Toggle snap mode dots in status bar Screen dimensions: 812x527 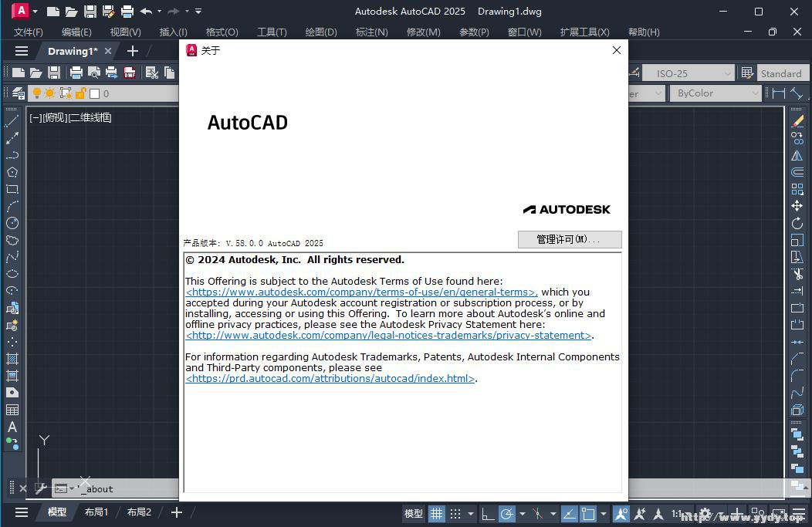coord(455,514)
